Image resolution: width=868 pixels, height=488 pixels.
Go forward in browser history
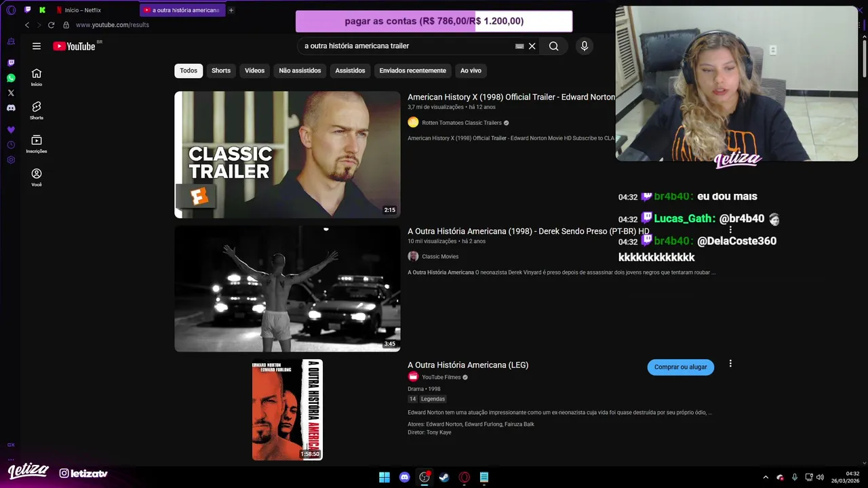point(39,25)
